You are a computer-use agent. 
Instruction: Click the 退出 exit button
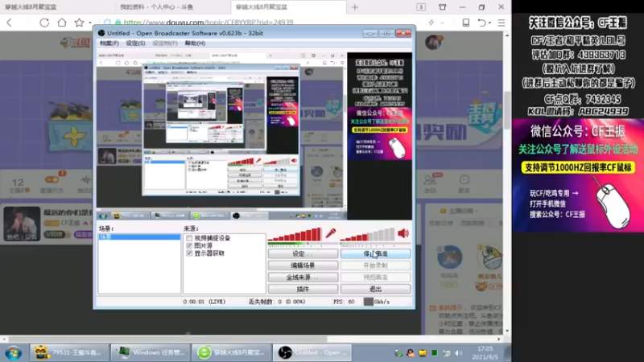(x=375, y=289)
